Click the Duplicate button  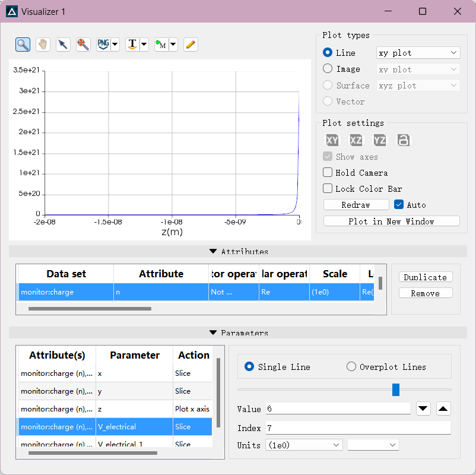point(425,277)
